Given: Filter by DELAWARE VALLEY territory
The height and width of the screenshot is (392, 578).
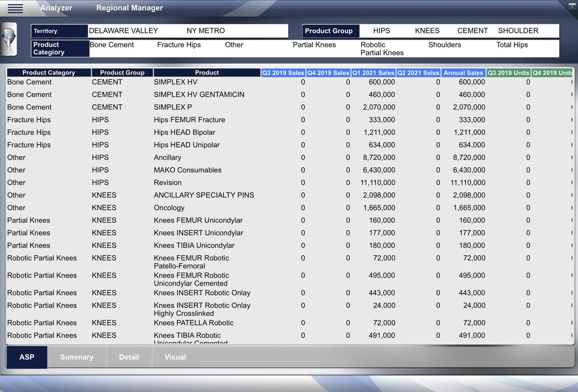Looking at the screenshot, I should tap(123, 31).
